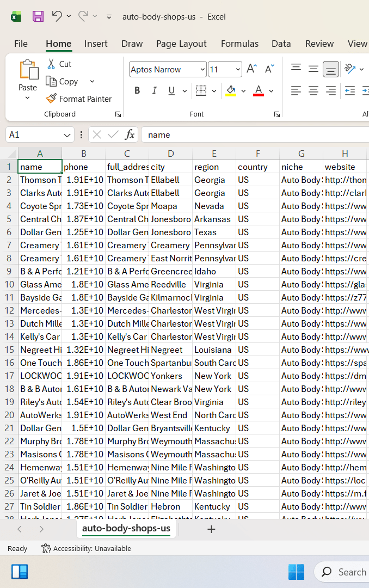Click the Select All corner triangle
Screen dimensions: 369x588
(x=11, y=154)
